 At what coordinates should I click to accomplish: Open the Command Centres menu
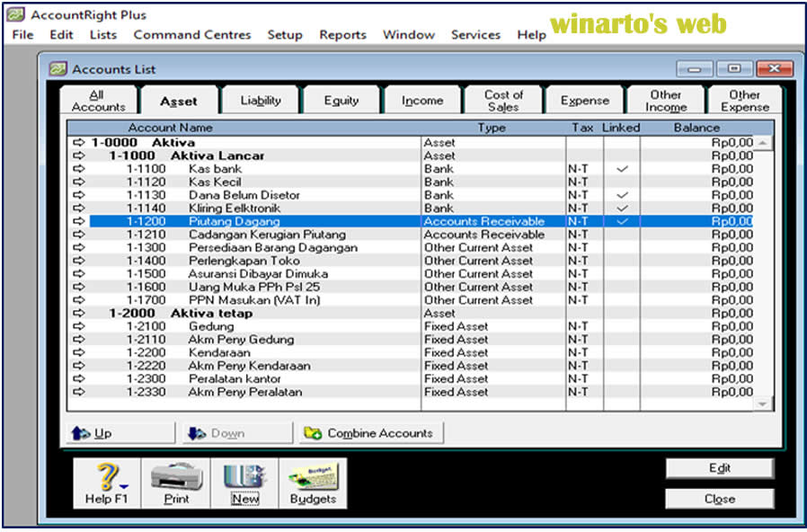pyautogui.click(x=191, y=34)
